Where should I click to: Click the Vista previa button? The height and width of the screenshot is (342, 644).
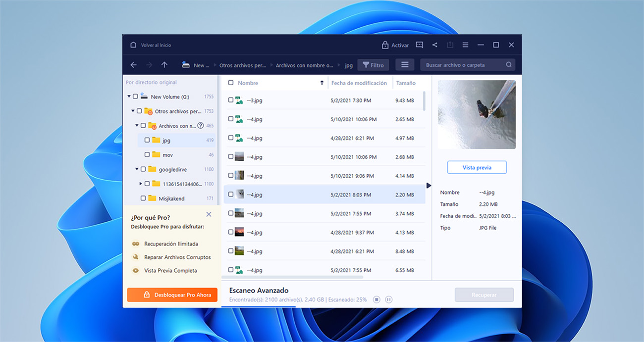477,167
